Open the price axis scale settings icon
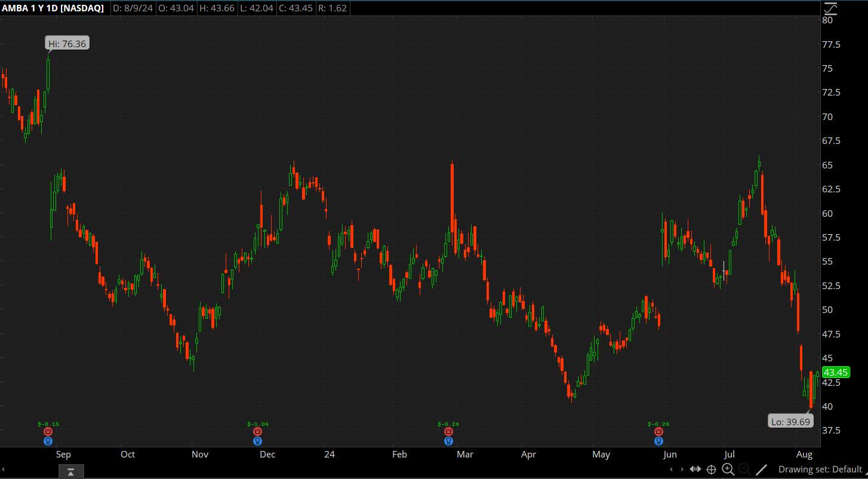 pyautogui.click(x=831, y=8)
